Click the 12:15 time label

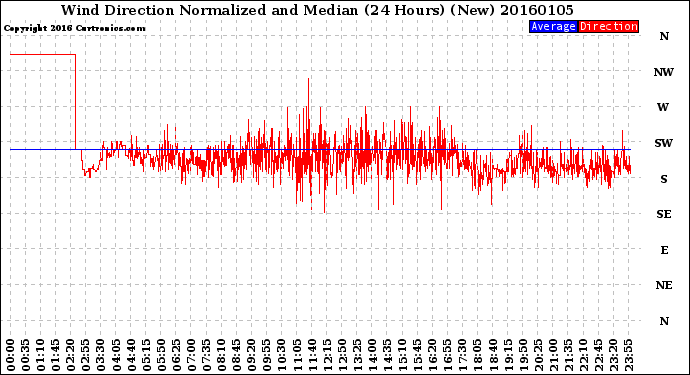tap(327, 355)
